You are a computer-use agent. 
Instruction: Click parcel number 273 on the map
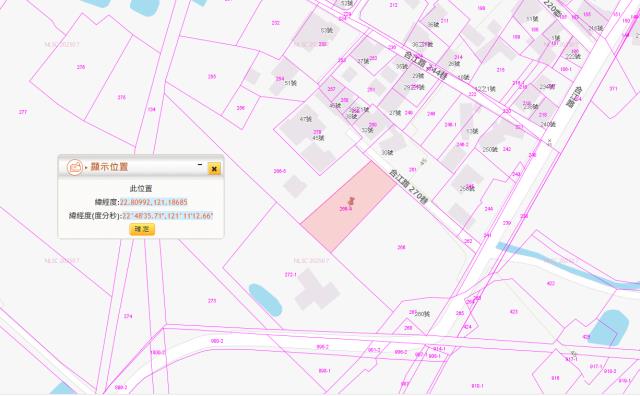[212, 301]
